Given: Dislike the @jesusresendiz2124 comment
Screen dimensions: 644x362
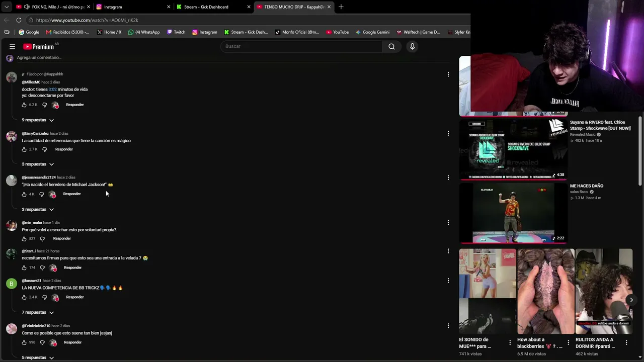Looking at the screenshot, I should click(x=41, y=194).
